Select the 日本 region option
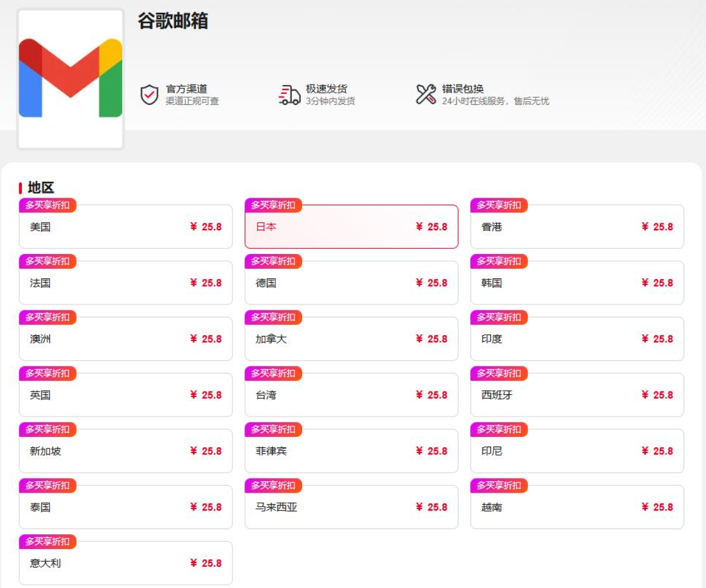 tap(351, 226)
